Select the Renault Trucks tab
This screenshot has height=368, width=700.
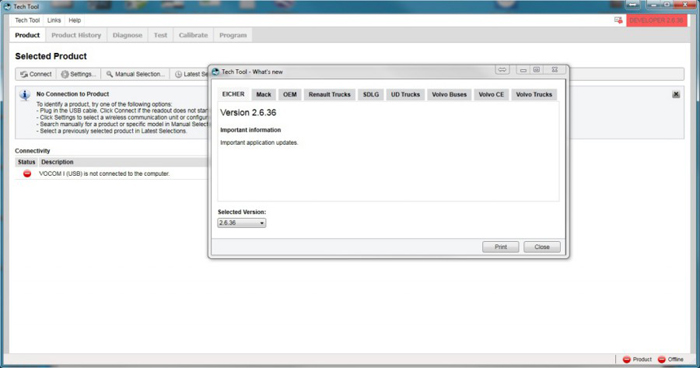[x=329, y=95]
